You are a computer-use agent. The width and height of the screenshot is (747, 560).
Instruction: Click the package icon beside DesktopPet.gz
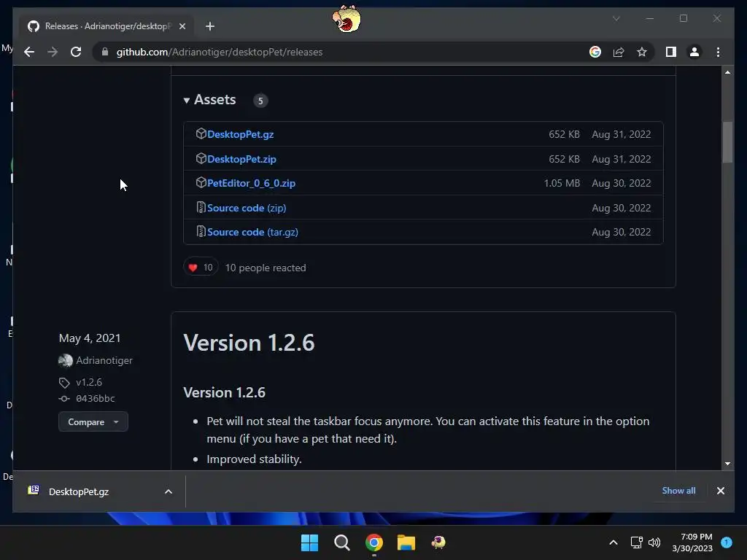201,134
